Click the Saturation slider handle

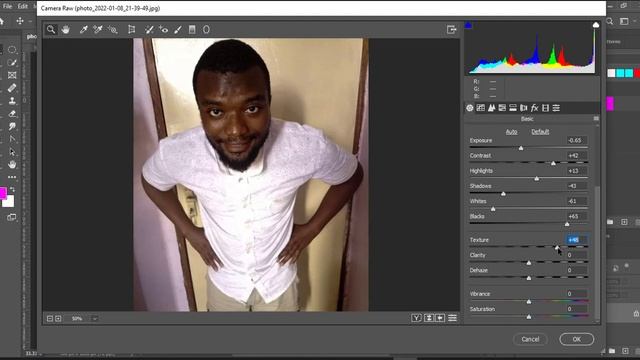click(529, 317)
